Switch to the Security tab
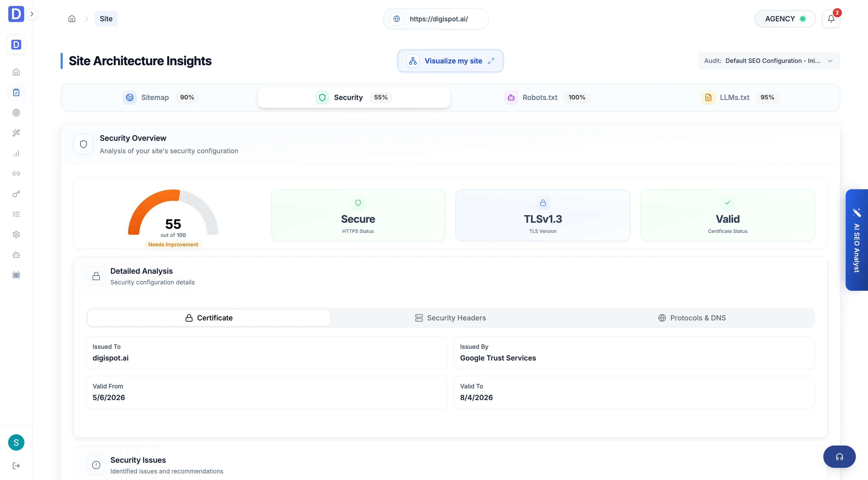The image size is (868, 480). coord(354,97)
